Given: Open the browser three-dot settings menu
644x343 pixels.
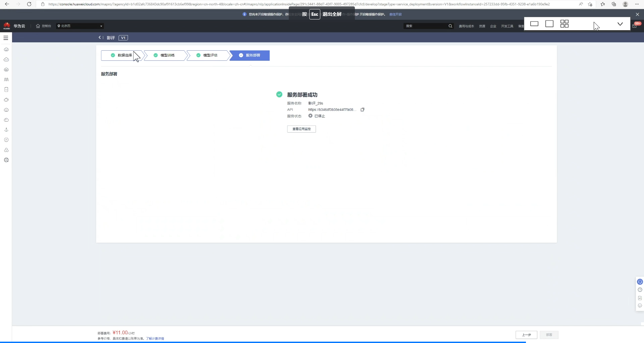Looking at the screenshot, I should click(637, 4).
